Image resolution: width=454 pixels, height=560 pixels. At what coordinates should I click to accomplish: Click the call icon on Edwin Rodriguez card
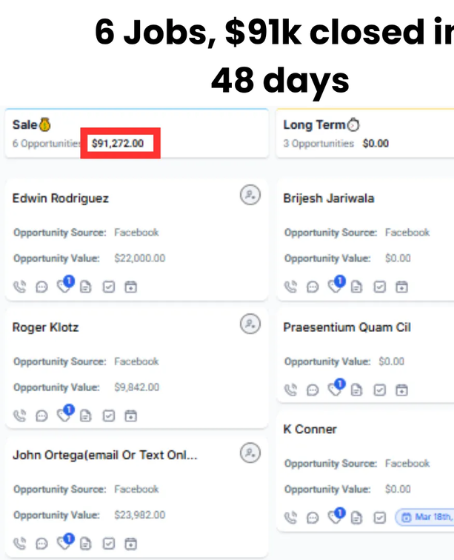(20, 287)
